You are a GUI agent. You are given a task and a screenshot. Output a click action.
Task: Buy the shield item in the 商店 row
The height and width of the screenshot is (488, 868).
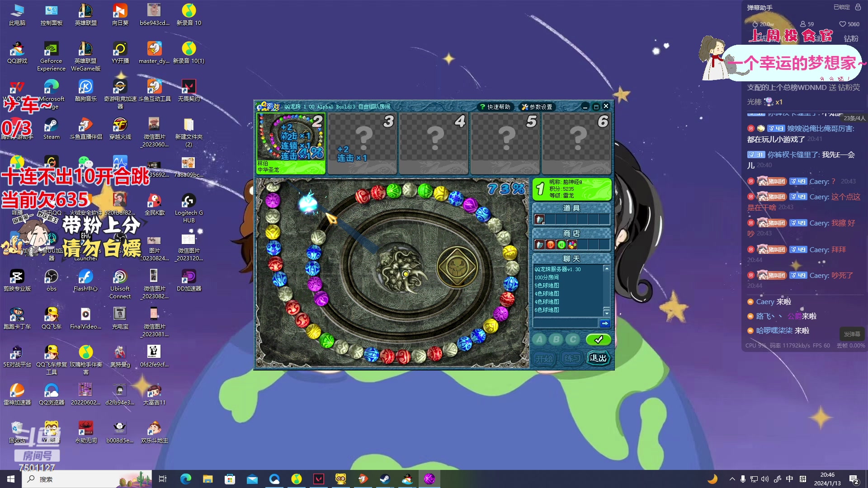tap(539, 245)
